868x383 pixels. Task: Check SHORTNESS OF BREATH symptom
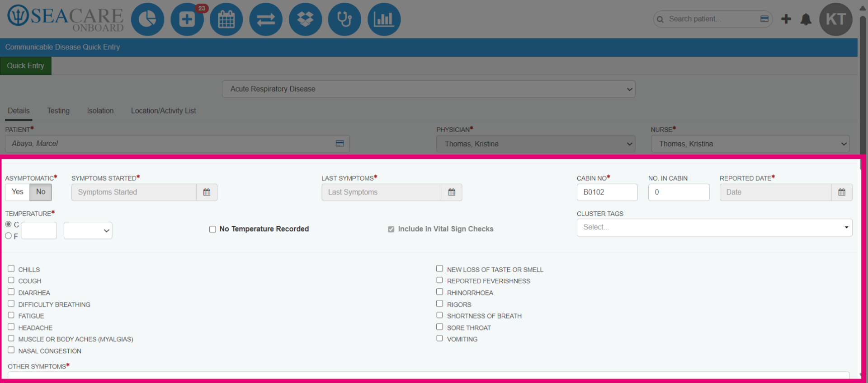[x=439, y=315]
